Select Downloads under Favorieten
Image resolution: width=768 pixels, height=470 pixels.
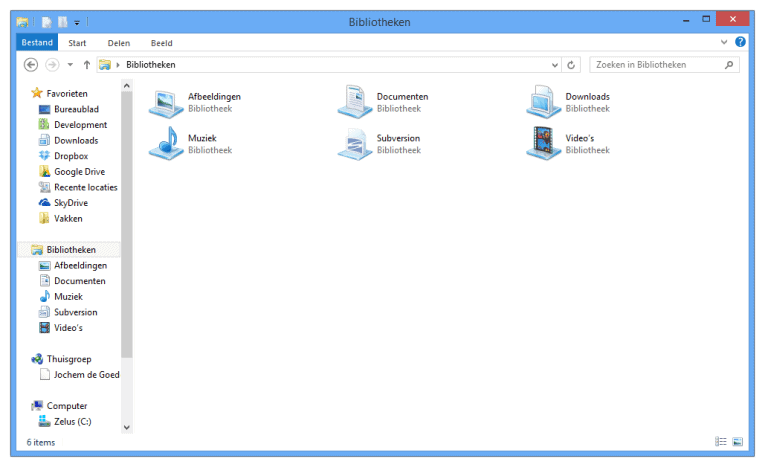[76, 141]
